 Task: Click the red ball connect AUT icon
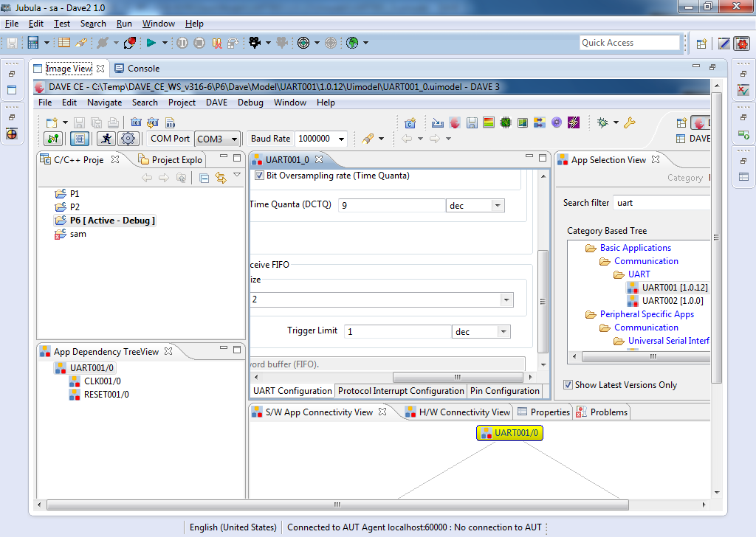pyautogui.click(x=130, y=43)
